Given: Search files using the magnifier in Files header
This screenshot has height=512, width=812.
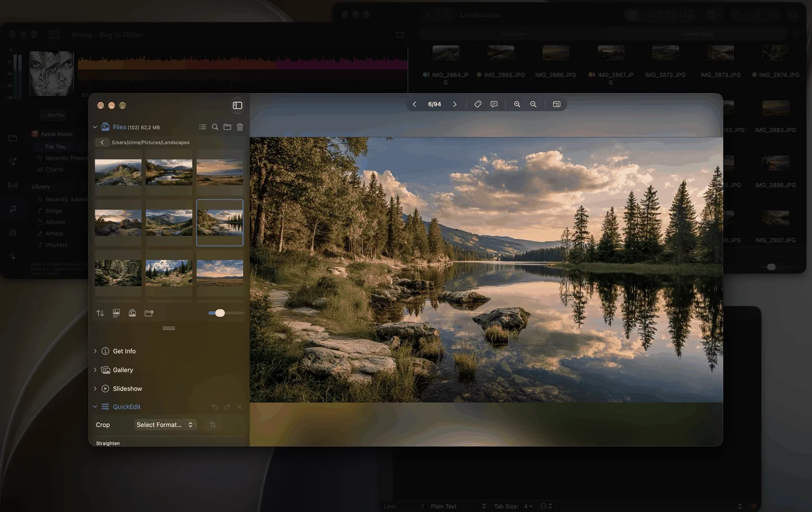Looking at the screenshot, I should (215, 127).
